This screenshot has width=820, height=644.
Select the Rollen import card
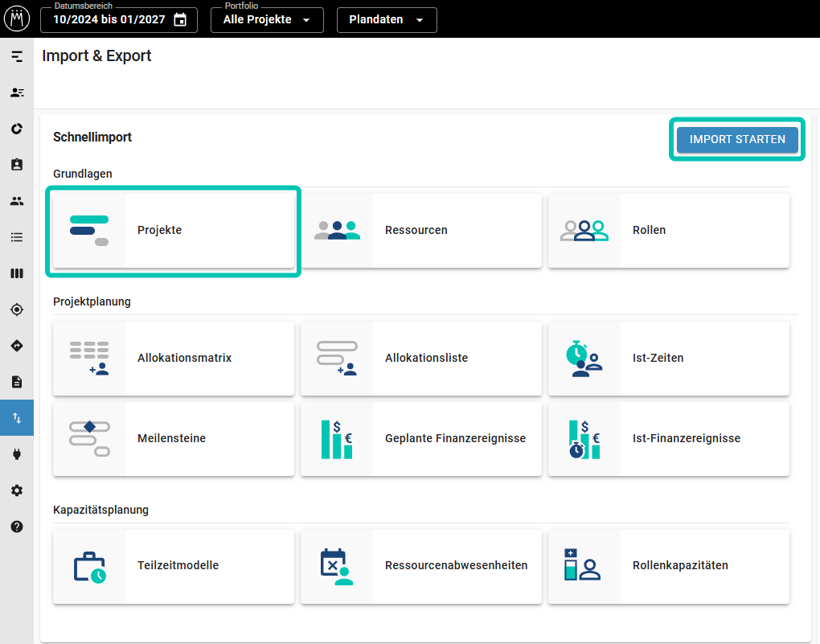coord(668,231)
